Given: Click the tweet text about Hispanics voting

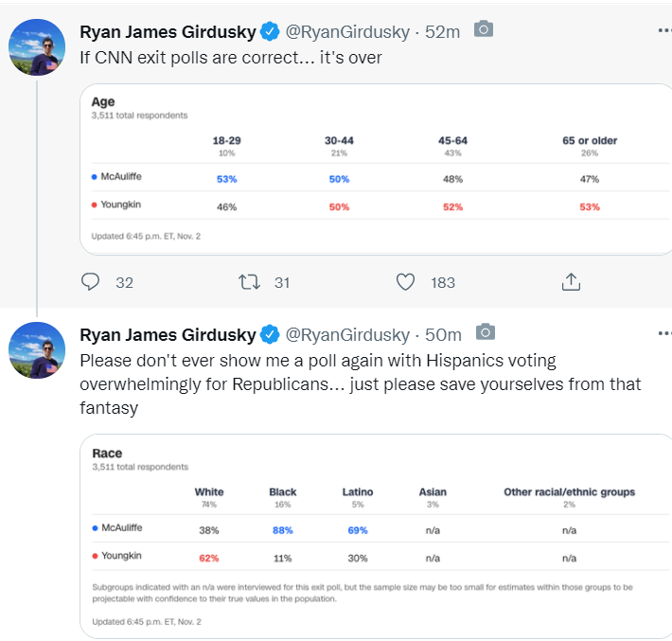Looking at the screenshot, I should (360, 384).
